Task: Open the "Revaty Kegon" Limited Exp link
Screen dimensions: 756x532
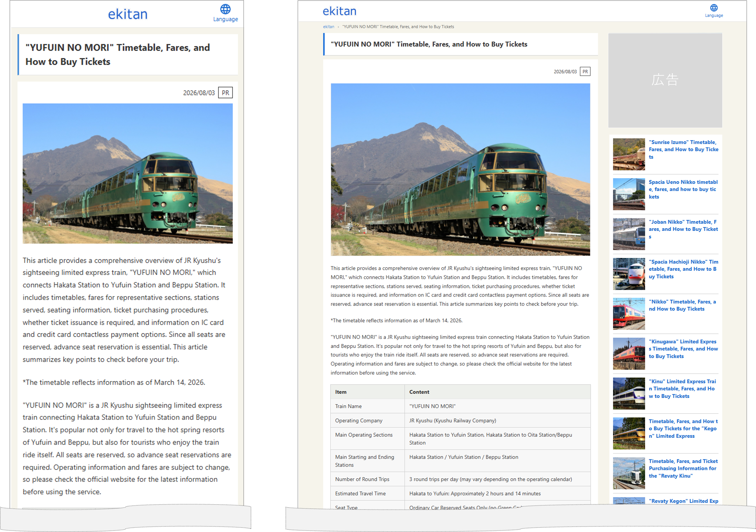Action: click(684, 501)
